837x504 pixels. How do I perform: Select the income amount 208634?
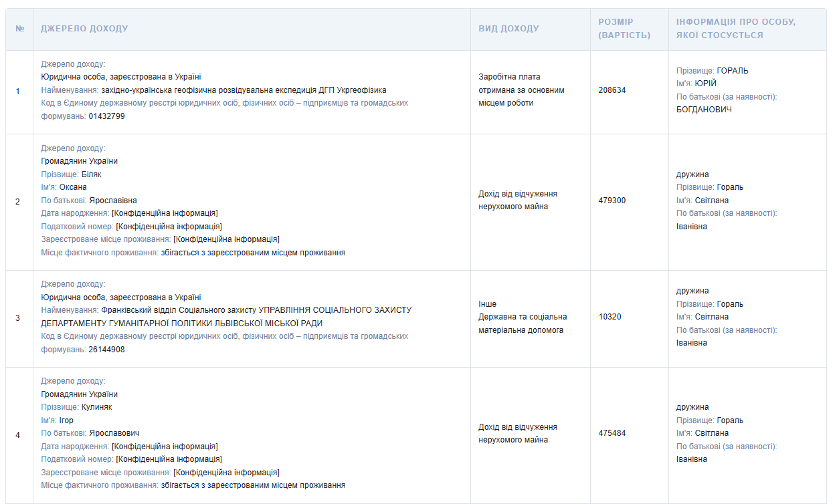(612, 90)
